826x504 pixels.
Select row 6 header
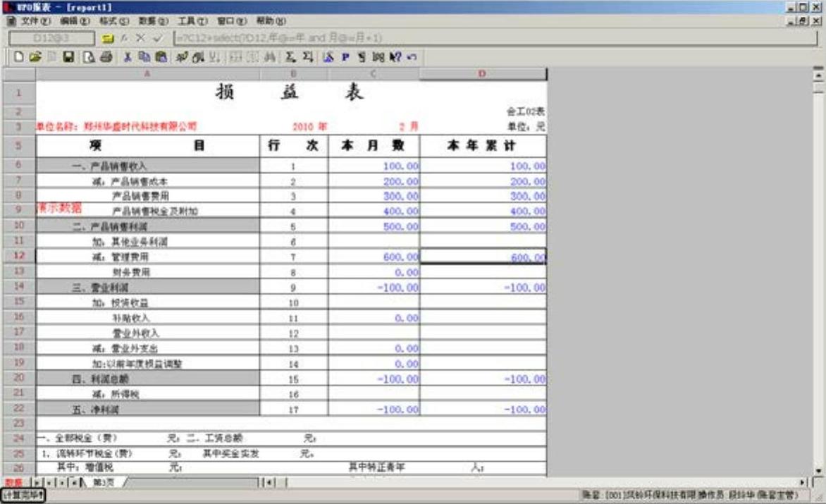pyautogui.click(x=19, y=164)
